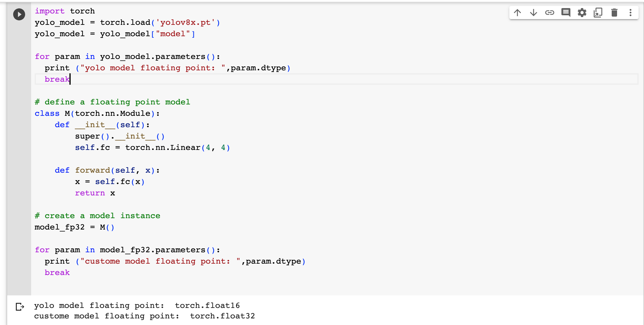Click the gray gutter beside the cell
The width and height of the screenshot is (644, 325).
[x=19, y=150]
